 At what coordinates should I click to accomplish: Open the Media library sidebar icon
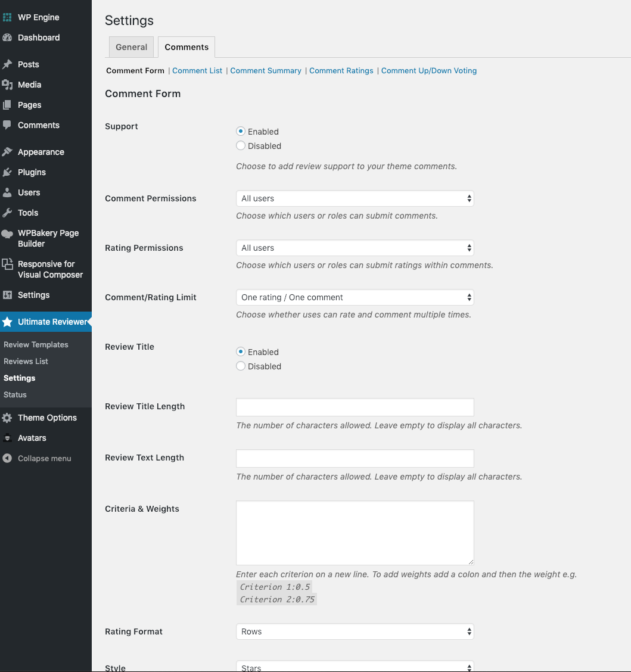tap(8, 85)
